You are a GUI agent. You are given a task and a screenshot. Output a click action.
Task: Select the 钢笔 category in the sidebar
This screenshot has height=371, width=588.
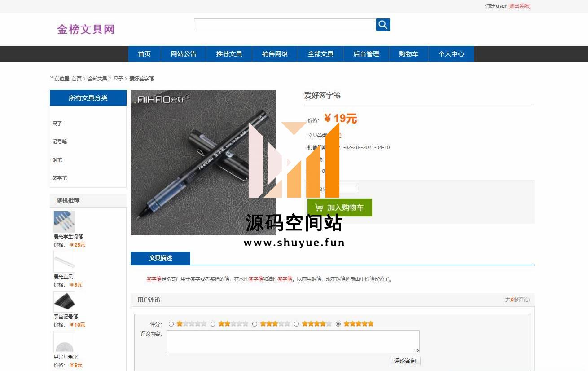click(x=57, y=160)
